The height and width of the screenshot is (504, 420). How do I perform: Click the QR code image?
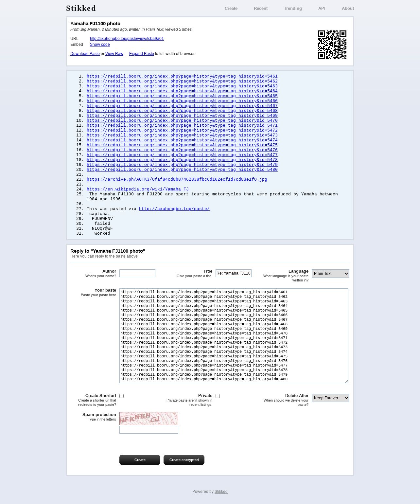332,45
